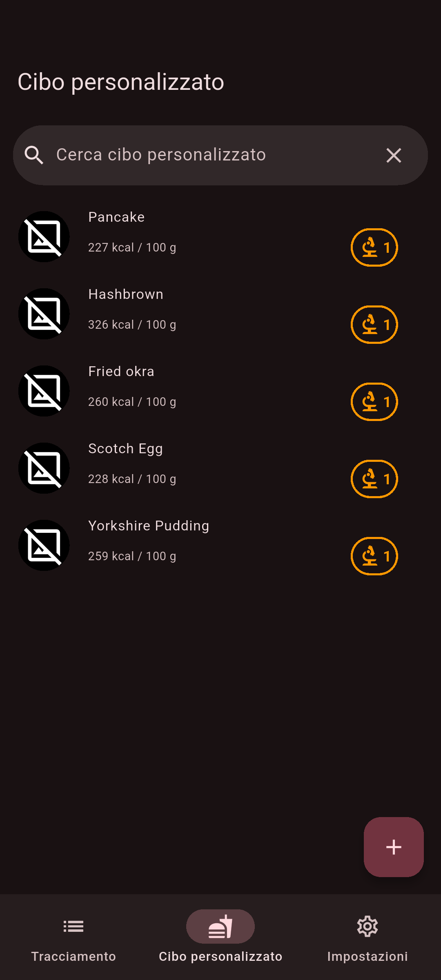Click Yorkshire Pudding's orange microscope badge
Image resolution: width=441 pixels, height=980 pixels.
click(374, 556)
